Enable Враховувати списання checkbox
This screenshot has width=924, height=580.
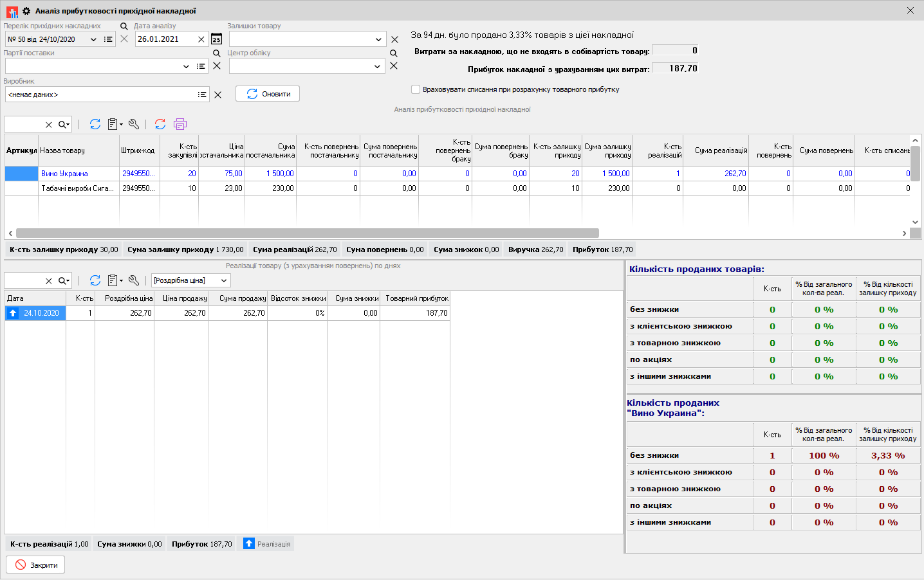[x=416, y=89]
